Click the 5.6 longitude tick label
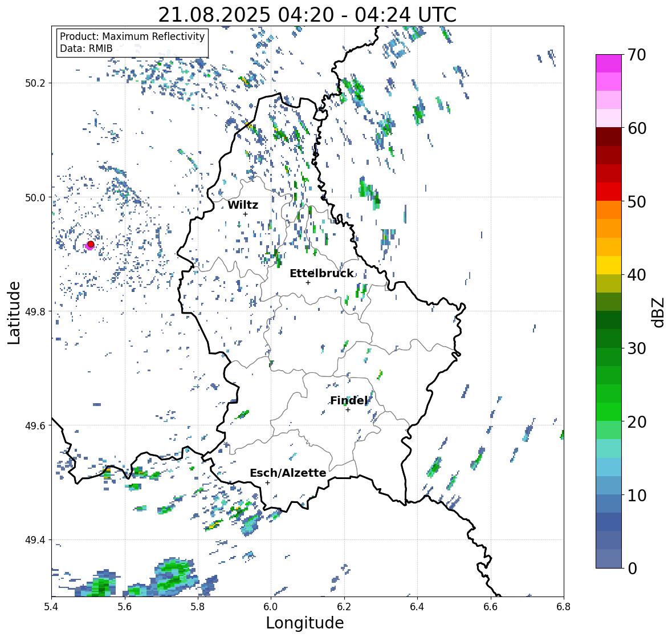Image resolution: width=672 pixels, height=637 pixels. click(125, 606)
